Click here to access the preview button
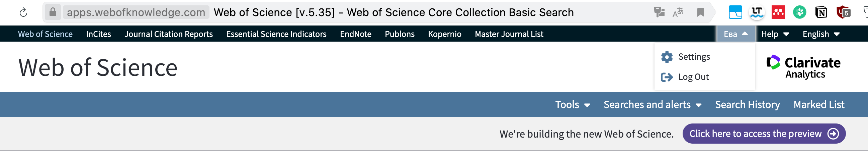The width and height of the screenshot is (868, 151). click(x=764, y=134)
